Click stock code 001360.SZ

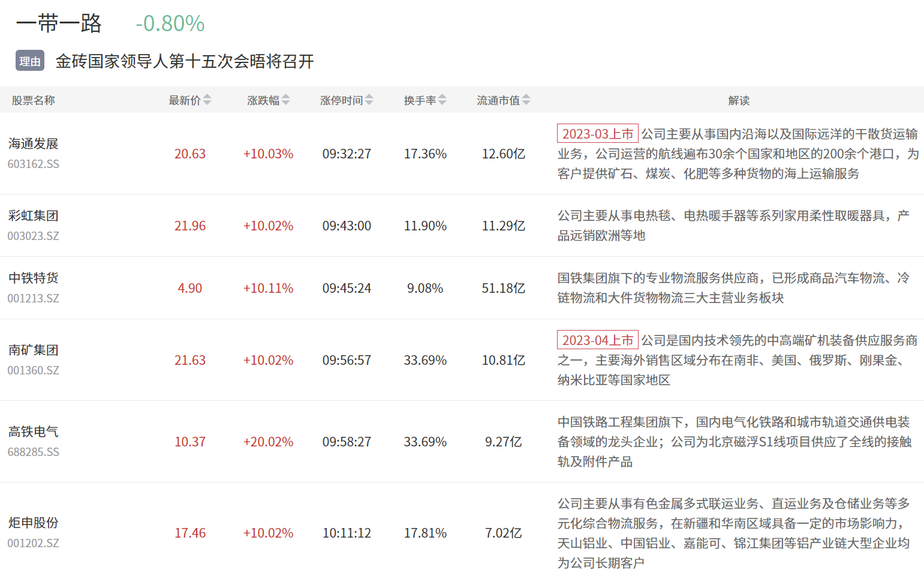[34, 370]
